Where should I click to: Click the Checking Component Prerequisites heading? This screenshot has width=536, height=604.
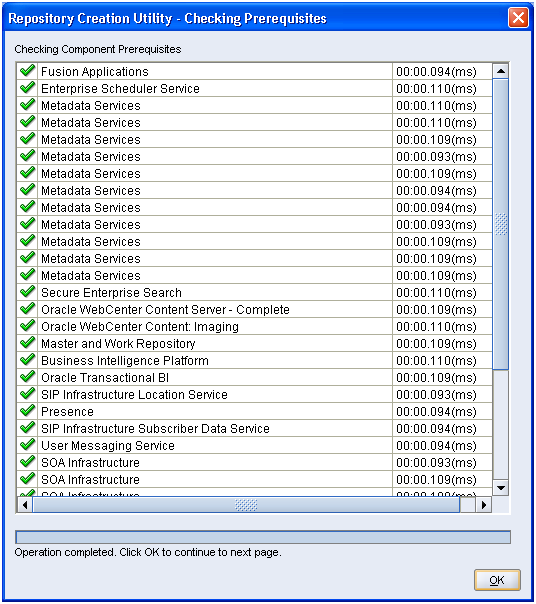98,49
